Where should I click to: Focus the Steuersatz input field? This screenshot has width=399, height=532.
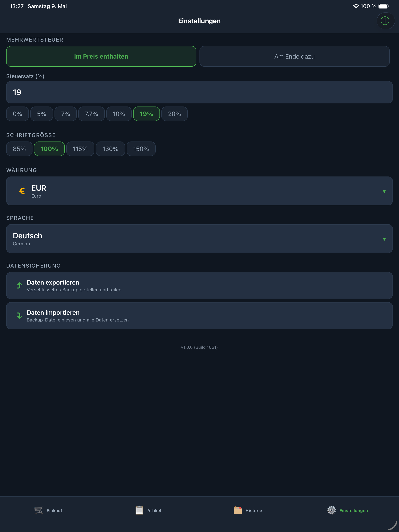click(x=199, y=92)
